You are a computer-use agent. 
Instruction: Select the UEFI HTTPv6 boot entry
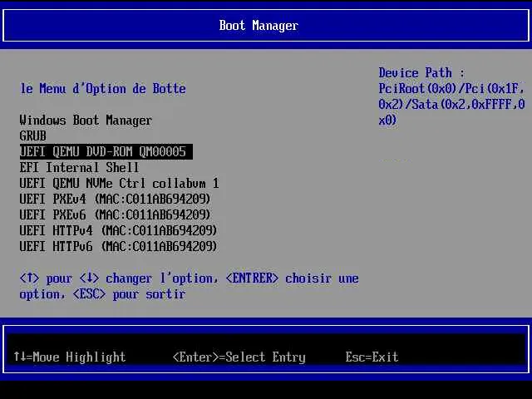point(118,246)
